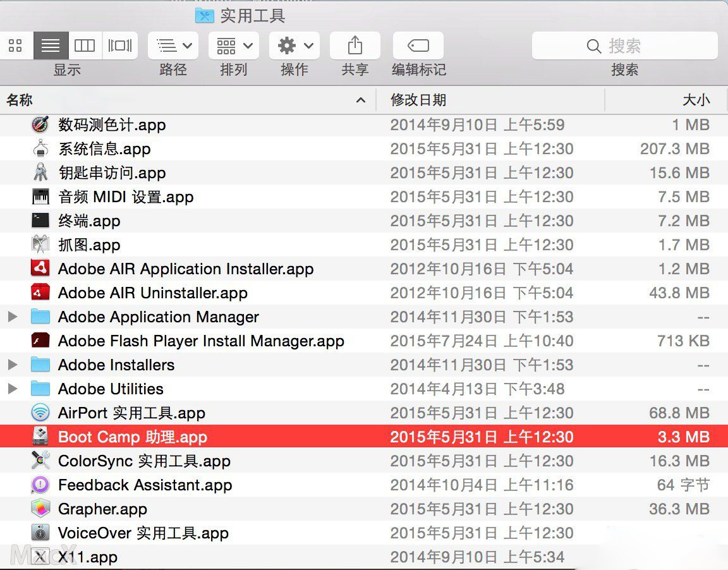Screen dimensions: 728x570
Task: Click the 系统信息.app file name
Action: click(x=104, y=149)
